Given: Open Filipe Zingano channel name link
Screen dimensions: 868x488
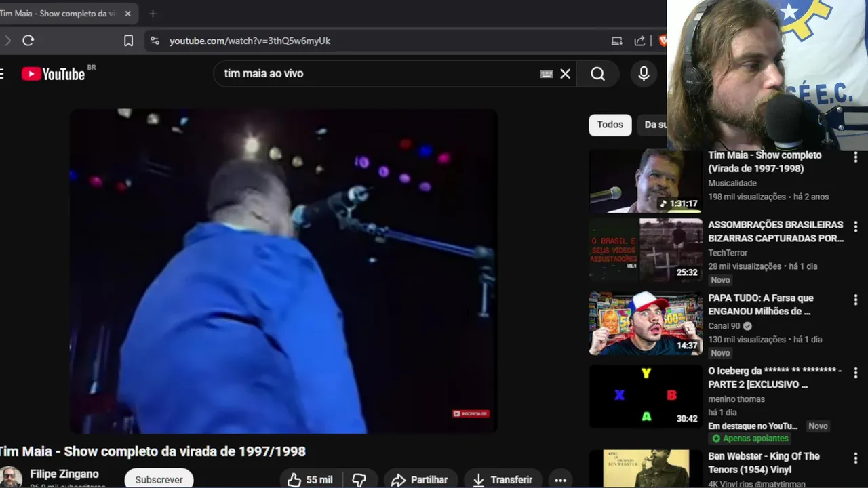Looking at the screenshot, I should point(64,474).
